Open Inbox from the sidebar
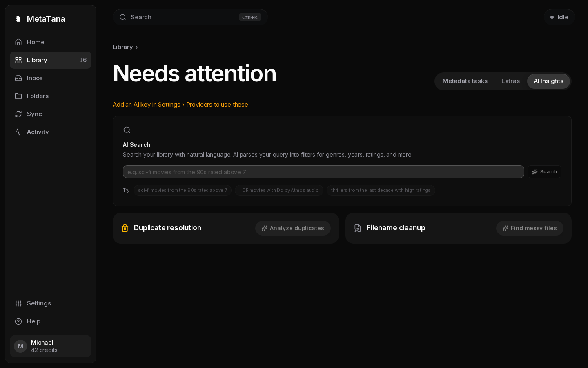The width and height of the screenshot is (588, 368). click(51, 78)
